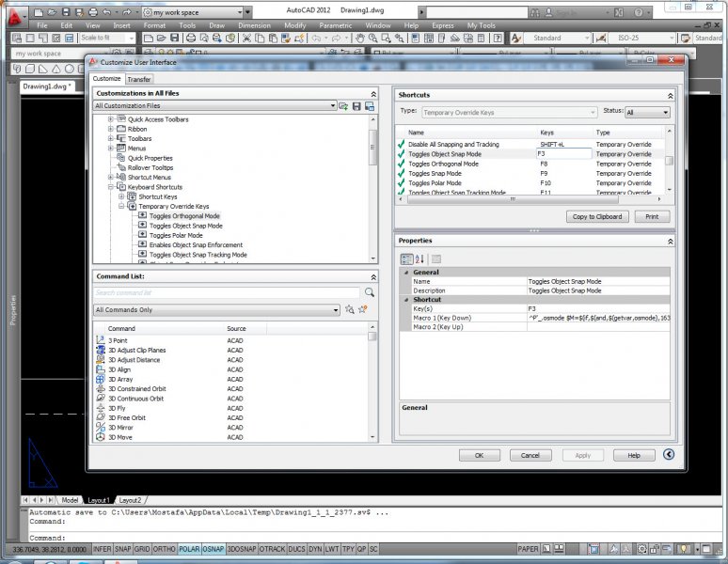
Task: Click the Cut scissors icon in standard toolbar
Action: [246, 38]
